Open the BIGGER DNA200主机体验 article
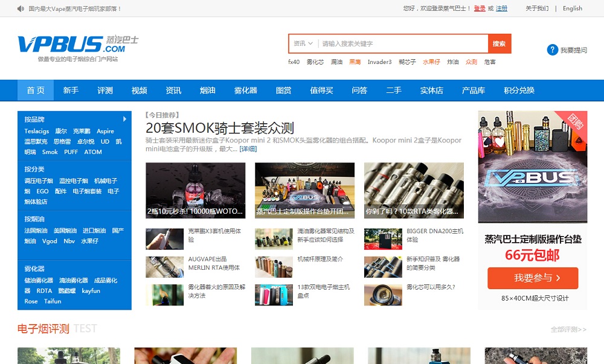The width and height of the screenshot is (604, 364). tap(435, 235)
